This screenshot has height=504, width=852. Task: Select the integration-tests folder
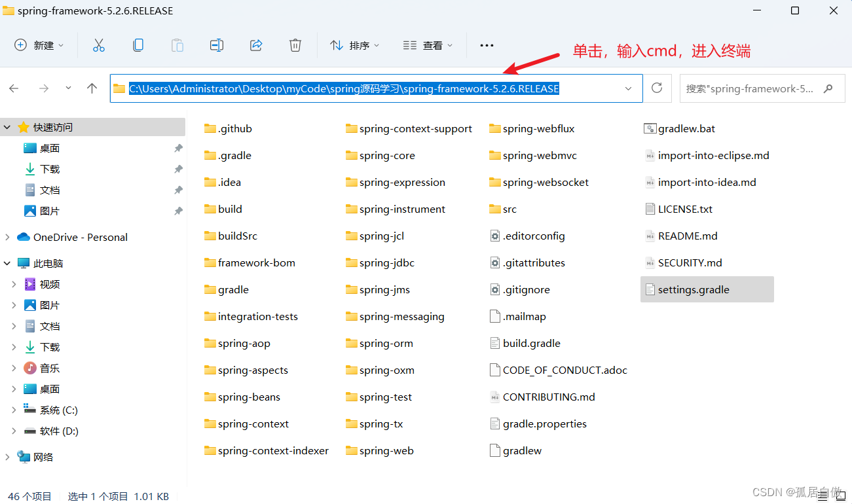[x=251, y=316]
